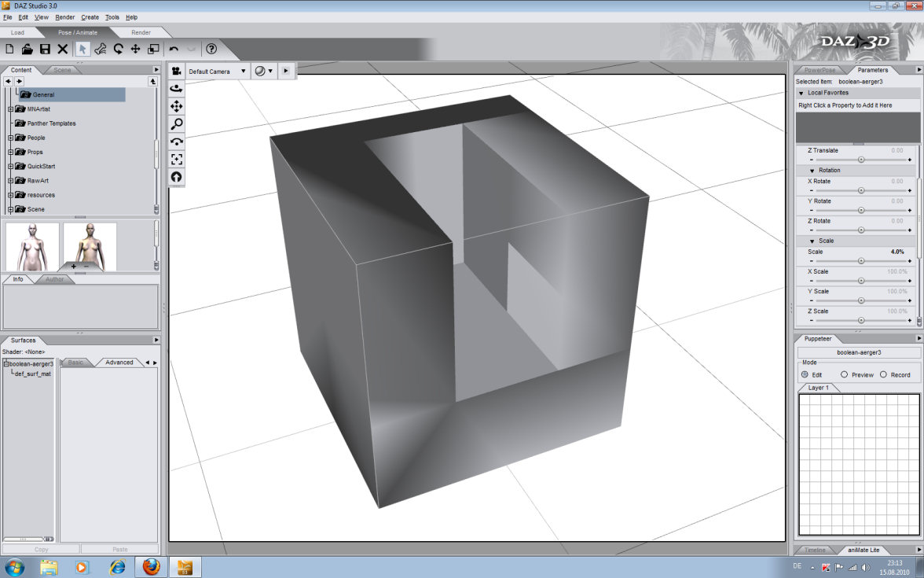
Task: Open the Render menu
Action: [64, 17]
